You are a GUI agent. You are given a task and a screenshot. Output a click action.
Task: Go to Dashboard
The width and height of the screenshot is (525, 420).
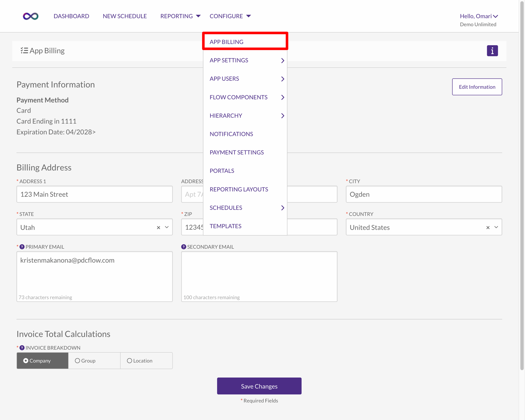coord(71,16)
